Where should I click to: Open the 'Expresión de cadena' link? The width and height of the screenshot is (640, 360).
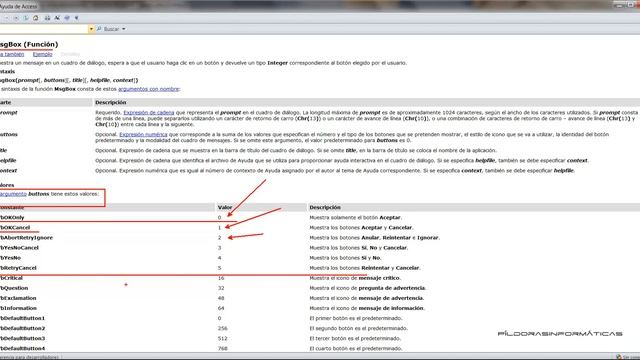(149, 113)
